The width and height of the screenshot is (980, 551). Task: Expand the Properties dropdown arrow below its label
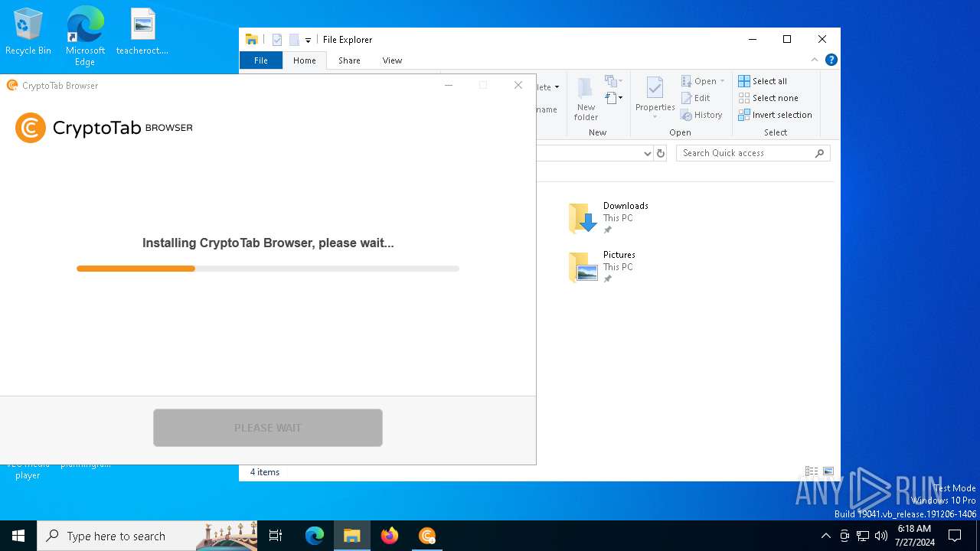pyautogui.click(x=655, y=117)
